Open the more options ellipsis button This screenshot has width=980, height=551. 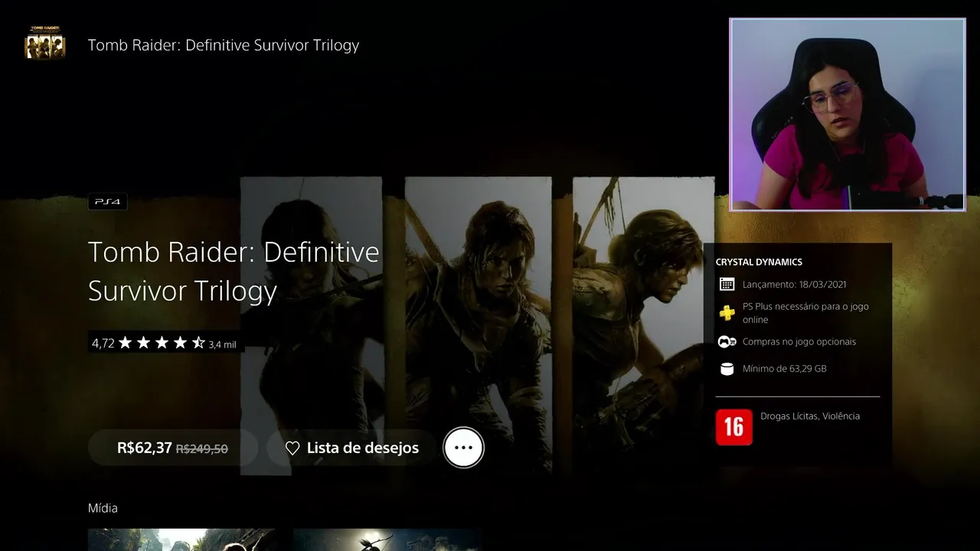[x=463, y=448]
